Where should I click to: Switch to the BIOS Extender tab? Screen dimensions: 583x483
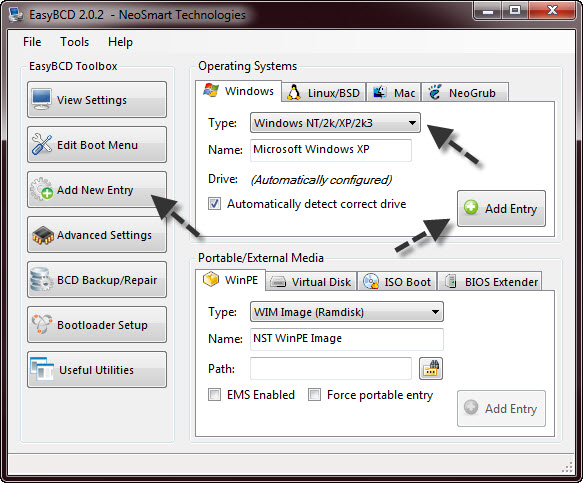[x=490, y=281]
